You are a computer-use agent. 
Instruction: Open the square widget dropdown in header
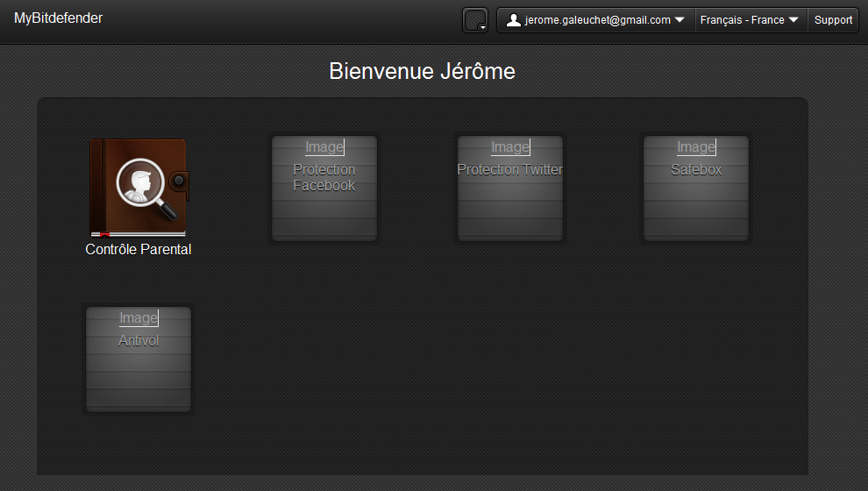[x=475, y=20]
